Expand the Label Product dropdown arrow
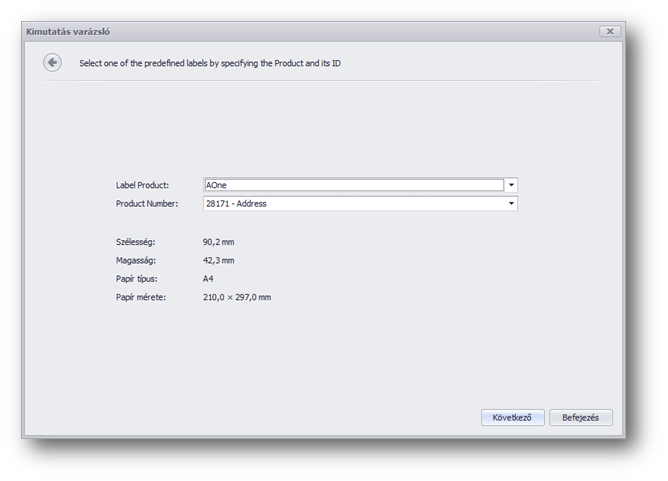Screen dimensions: 668x481 511,185
